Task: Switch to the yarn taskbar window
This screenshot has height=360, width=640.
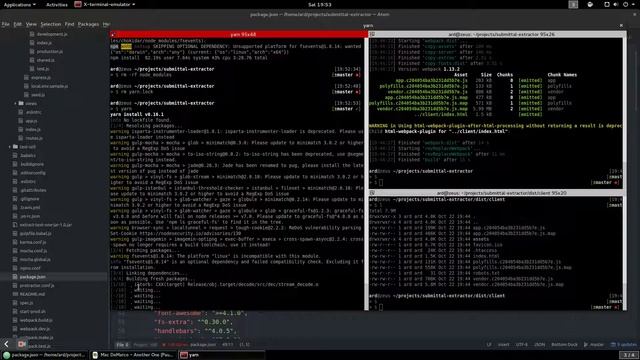Action: (222, 355)
